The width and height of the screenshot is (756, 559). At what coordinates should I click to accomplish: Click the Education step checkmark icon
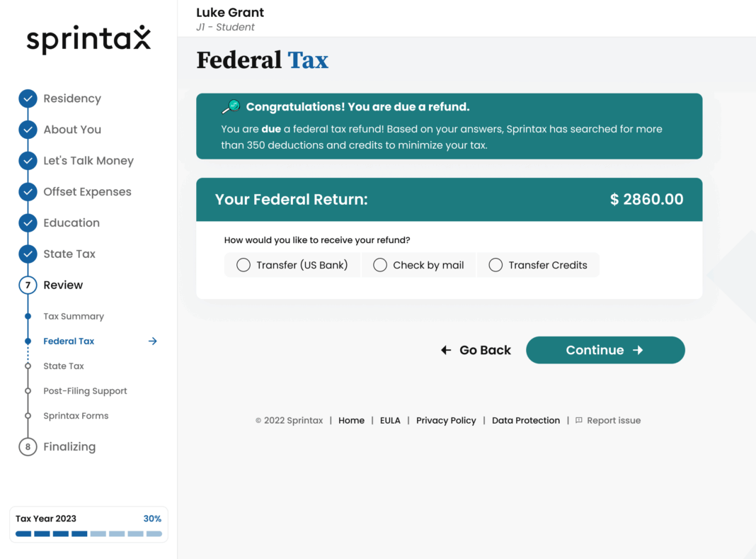pyautogui.click(x=28, y=222)
